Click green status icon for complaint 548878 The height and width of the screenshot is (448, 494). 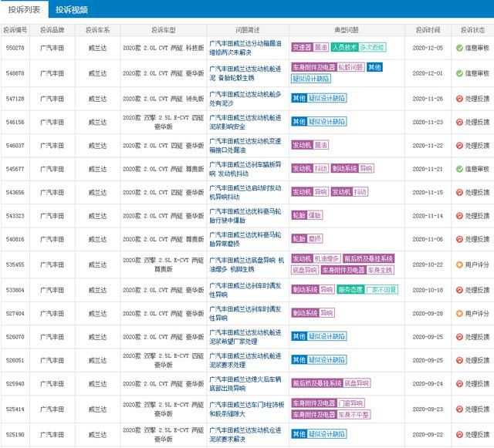pyautogui.click(x=459, y=73)
